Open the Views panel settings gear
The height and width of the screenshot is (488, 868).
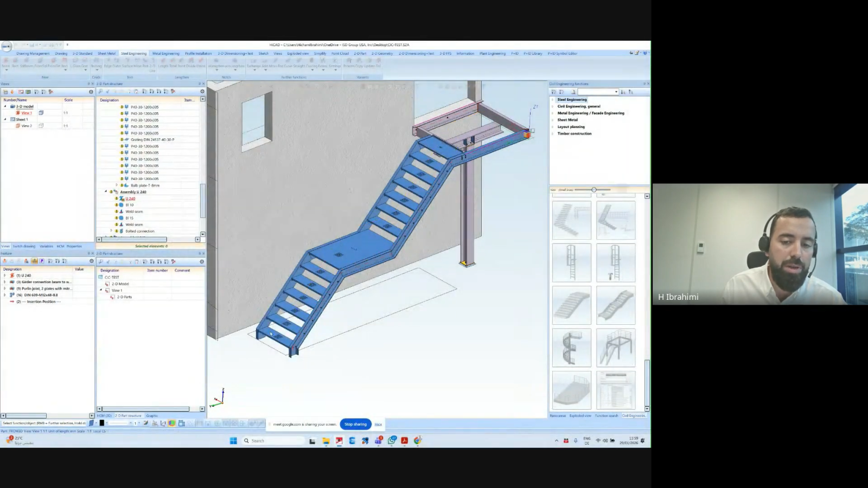91,92
